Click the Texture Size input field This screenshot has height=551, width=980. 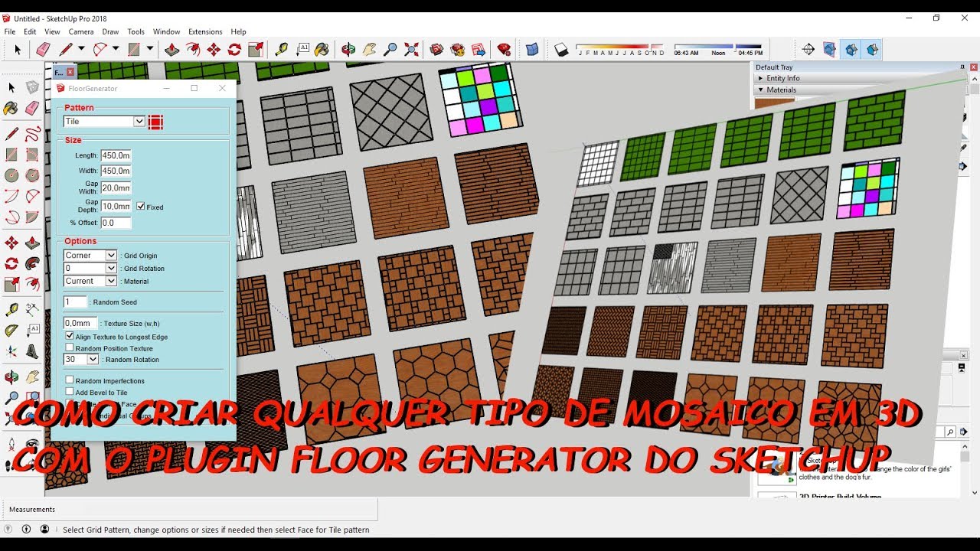click(x=80, y=323)
